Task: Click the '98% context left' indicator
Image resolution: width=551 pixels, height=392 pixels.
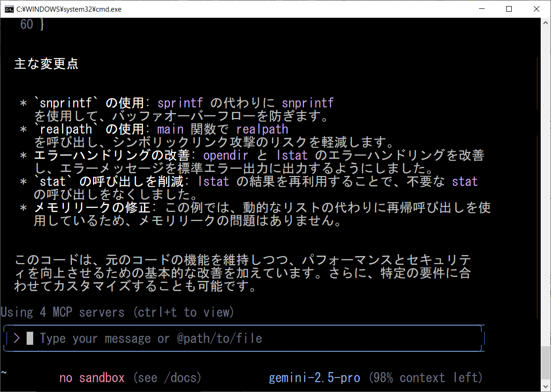Action: (x=425, y=378)
